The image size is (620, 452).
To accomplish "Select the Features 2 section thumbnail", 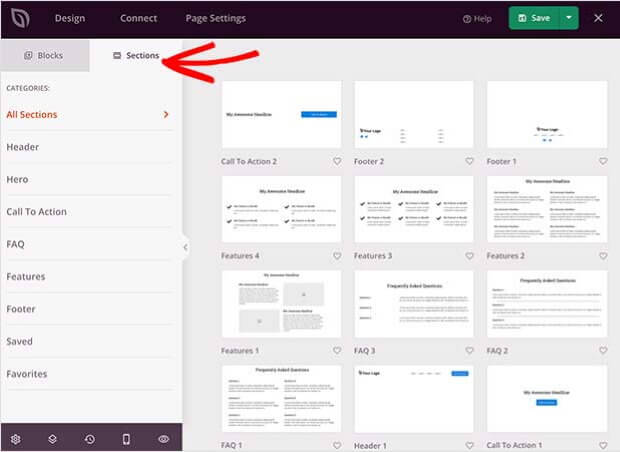I will pyautogui.click(x=547, y=209).
